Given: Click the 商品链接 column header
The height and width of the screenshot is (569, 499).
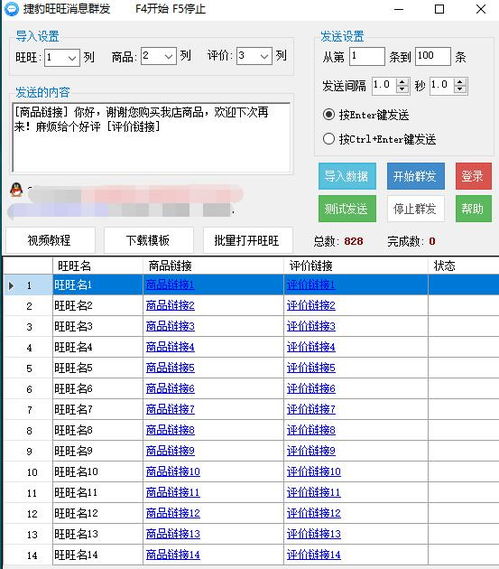Looking at the screenshot, I should (x=213, y=266).
